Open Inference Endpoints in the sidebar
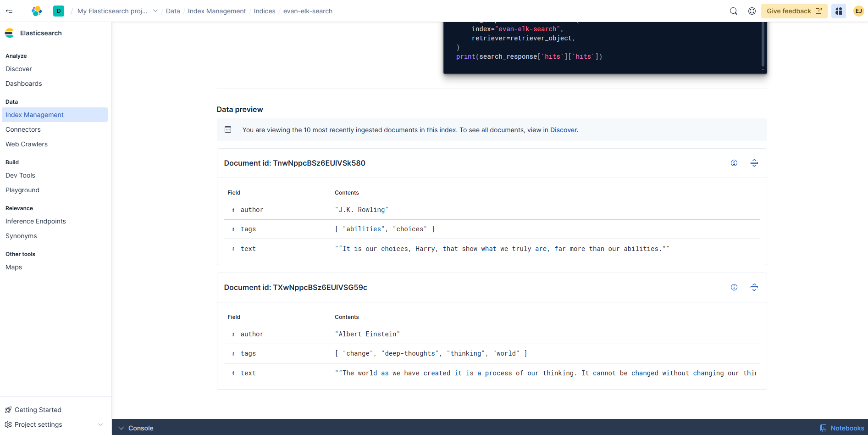This screenshot has height=435, width=868. tap(36, 221)
